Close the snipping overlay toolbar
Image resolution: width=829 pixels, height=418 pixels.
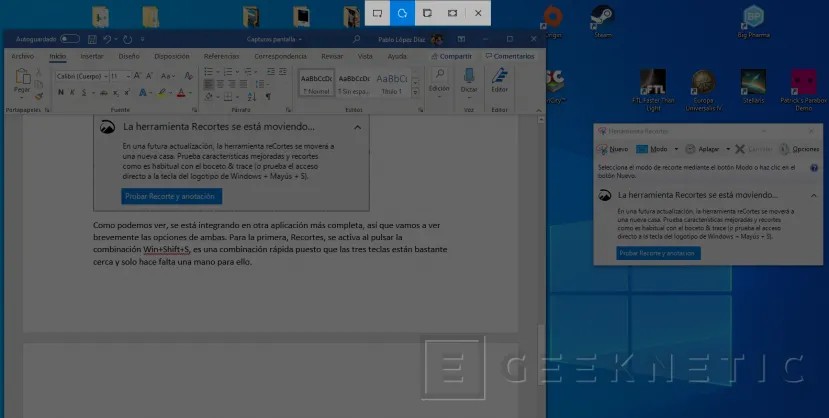point(478,13)
